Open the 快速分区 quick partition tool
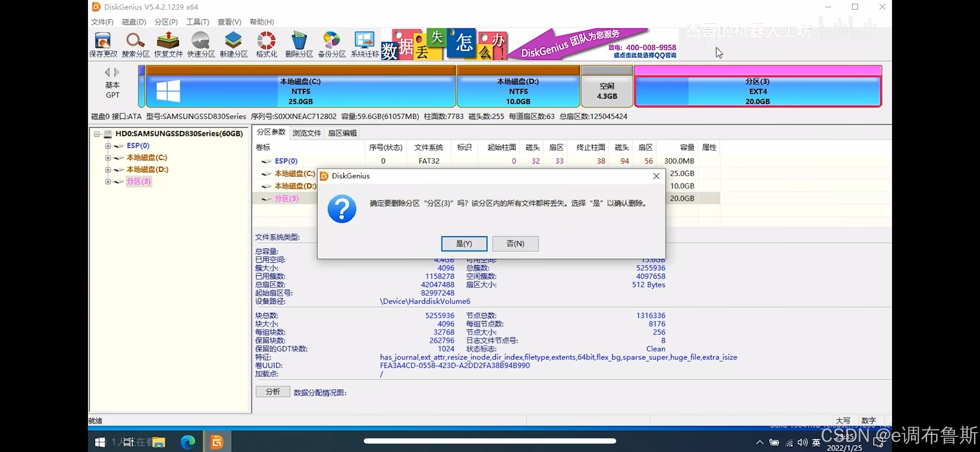 click(x=201, y=44)
